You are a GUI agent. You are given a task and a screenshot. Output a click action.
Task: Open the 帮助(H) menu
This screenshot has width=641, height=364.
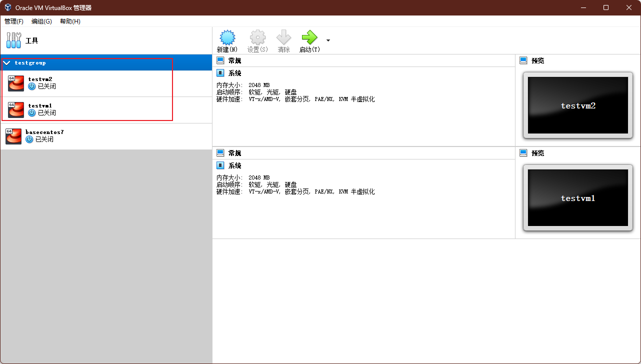[70, 21]
